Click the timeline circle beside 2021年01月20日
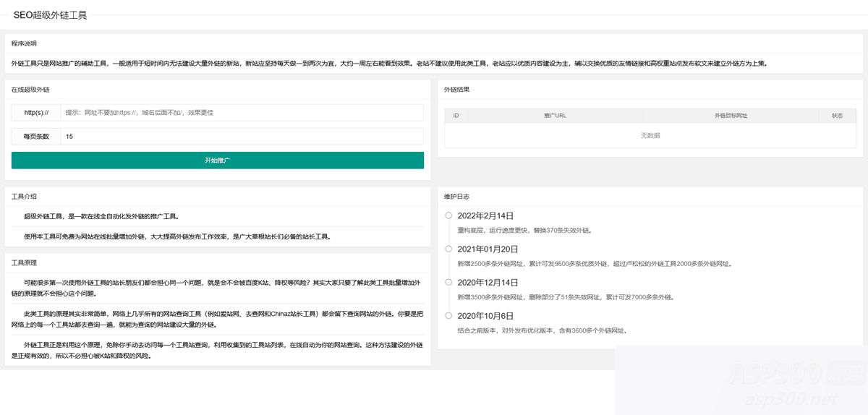The width and height of the screenshot is (868, 415). tap(448, 249)
